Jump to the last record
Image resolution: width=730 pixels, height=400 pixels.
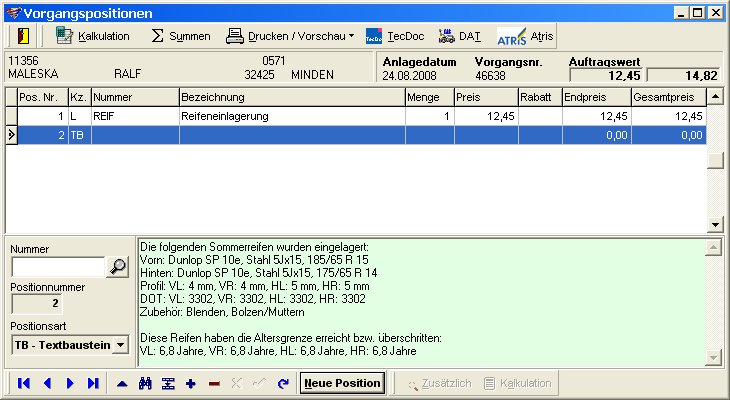pyautogui.click(x=93, y=383)
